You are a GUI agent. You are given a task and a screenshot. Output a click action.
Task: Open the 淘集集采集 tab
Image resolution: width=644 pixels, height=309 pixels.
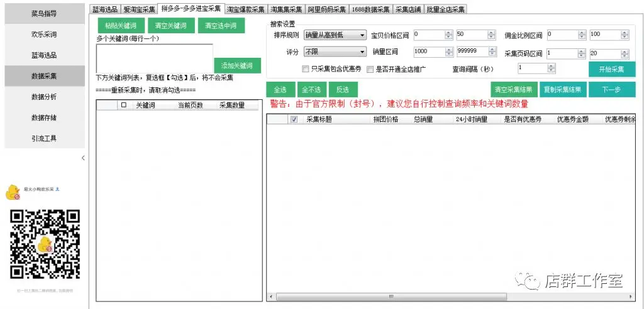coord(286,9)
